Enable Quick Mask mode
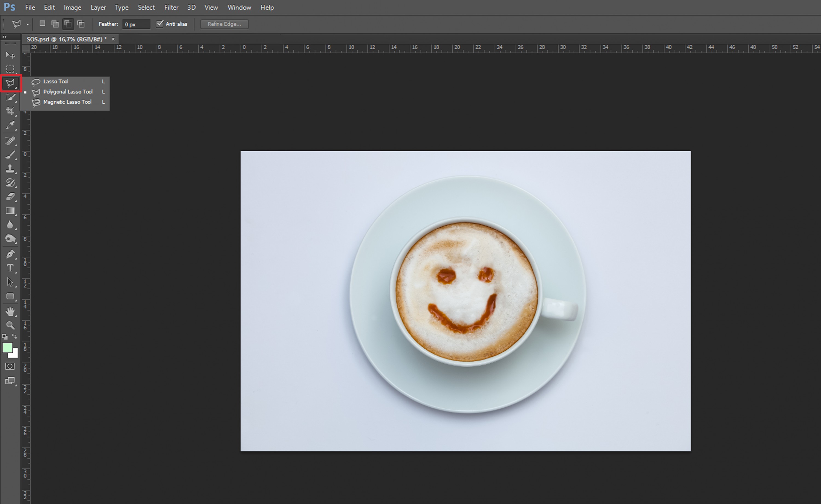The height and width of the screenshot is (504, 821). point(10,366)
